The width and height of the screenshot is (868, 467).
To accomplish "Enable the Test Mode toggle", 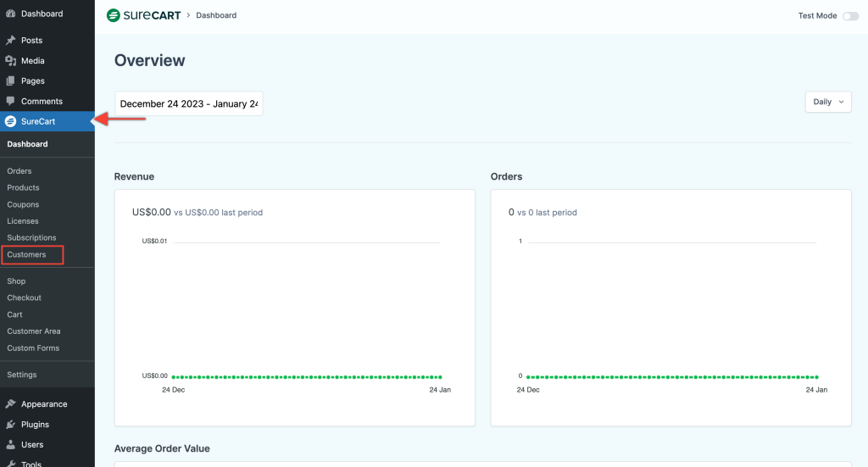I will click(x=849, y=16).
